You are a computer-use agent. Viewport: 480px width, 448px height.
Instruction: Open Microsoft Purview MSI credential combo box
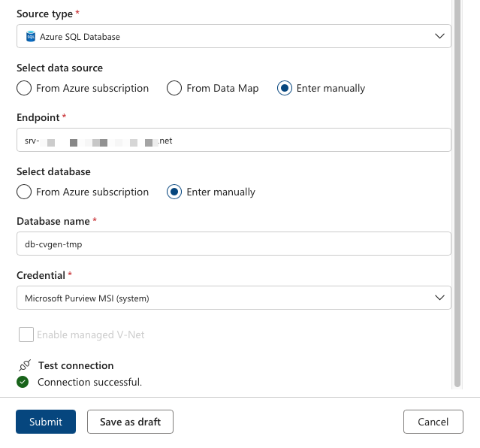click(225, 298)
